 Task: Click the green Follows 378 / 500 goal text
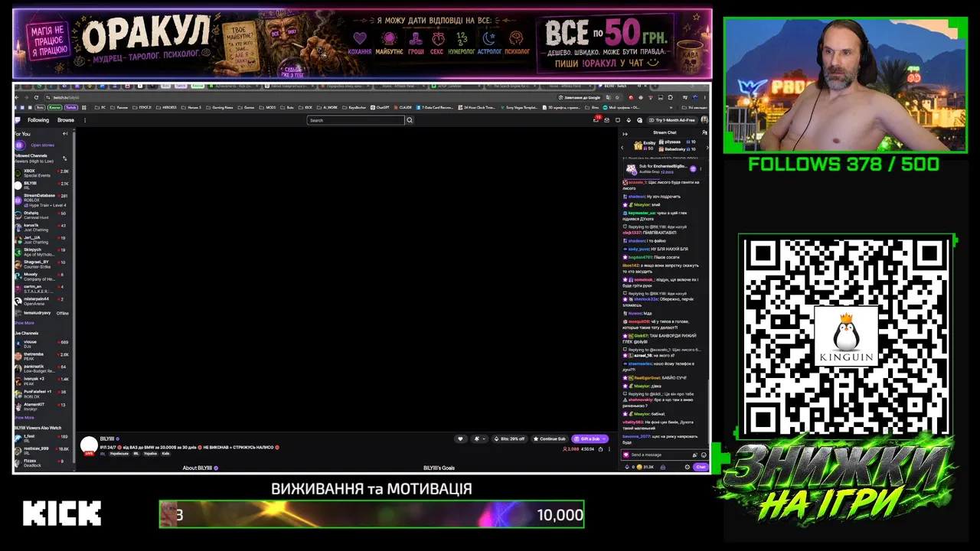click(844, 164)
